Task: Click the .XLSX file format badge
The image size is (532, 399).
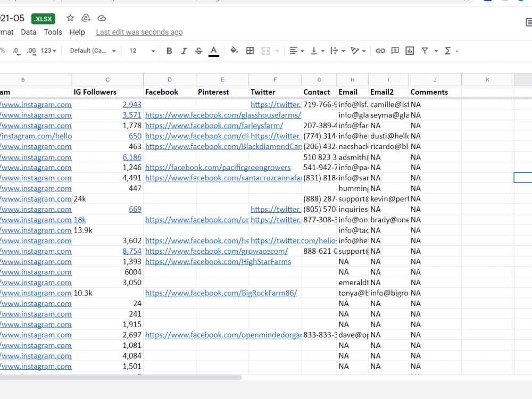Action: coord(43,19)
